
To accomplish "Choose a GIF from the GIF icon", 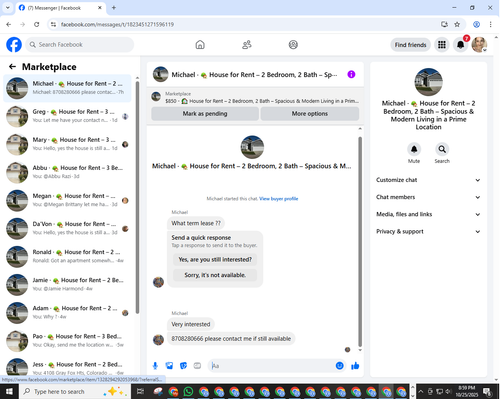I will [x=197, y=366].
